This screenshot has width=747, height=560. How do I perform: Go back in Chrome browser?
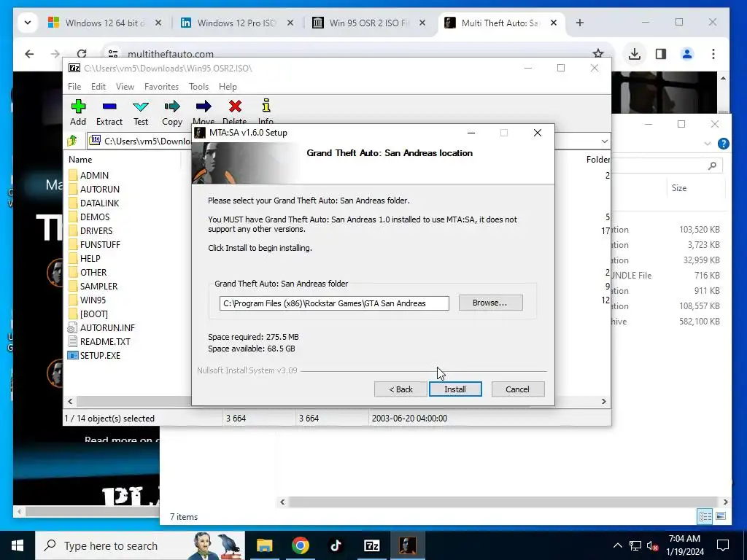click(x=29, y=54)
